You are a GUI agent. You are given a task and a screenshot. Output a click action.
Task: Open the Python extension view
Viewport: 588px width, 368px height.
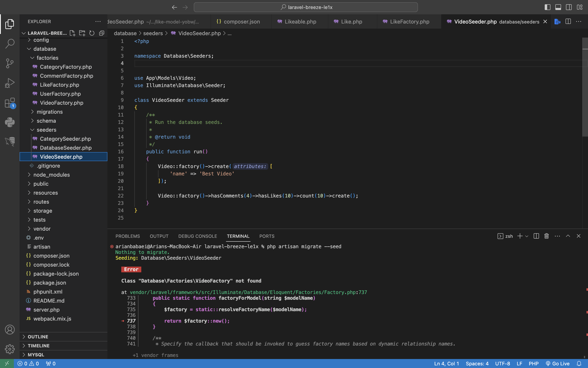pos(10,122)
